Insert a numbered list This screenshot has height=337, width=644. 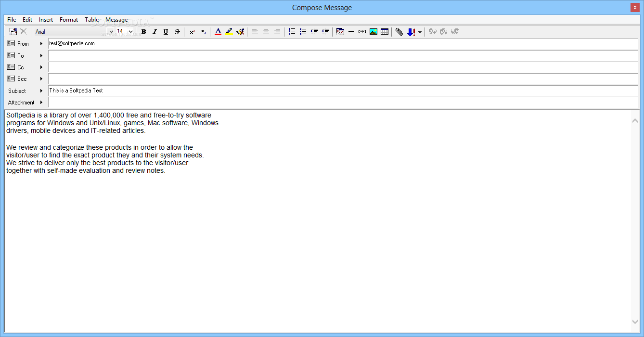292,32
